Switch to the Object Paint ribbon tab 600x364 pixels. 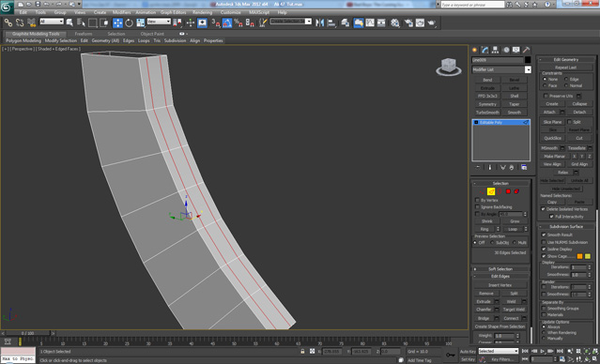click(x=152, y=34)
